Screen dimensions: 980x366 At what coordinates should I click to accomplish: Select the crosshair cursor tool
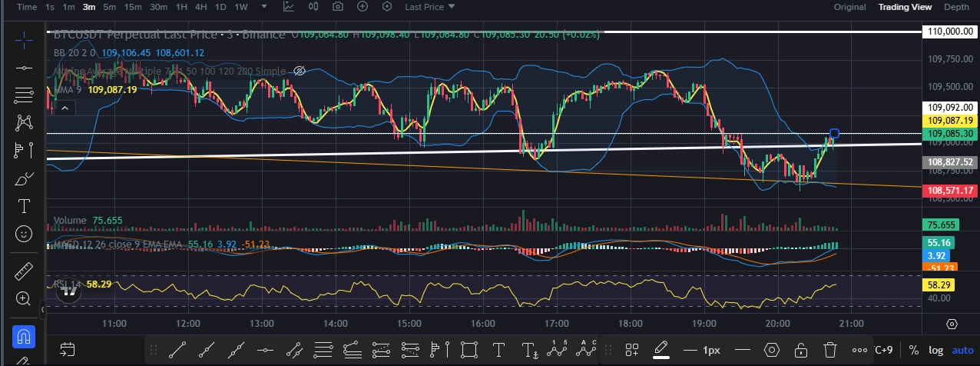point(24,41)
